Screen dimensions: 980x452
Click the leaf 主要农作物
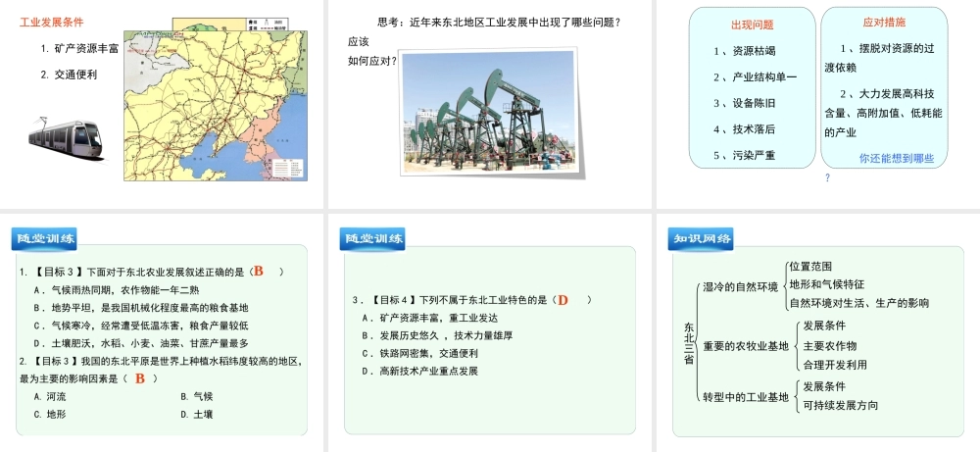[830, 346]
